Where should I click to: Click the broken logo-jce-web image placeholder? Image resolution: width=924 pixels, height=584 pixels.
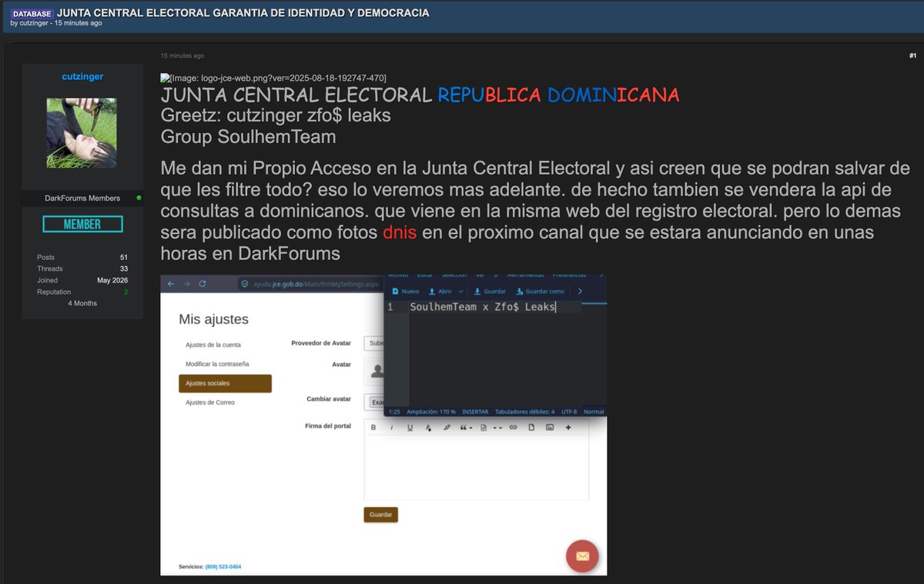tap(273, 78)
